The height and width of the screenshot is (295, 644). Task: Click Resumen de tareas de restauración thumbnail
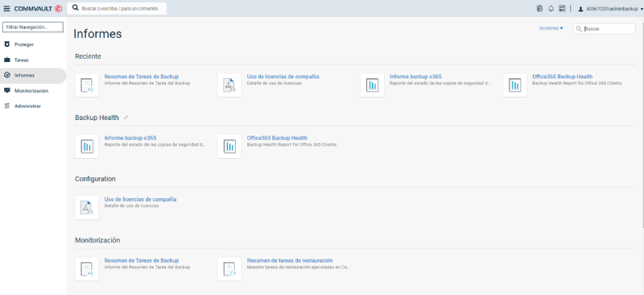tap(229, 268)
